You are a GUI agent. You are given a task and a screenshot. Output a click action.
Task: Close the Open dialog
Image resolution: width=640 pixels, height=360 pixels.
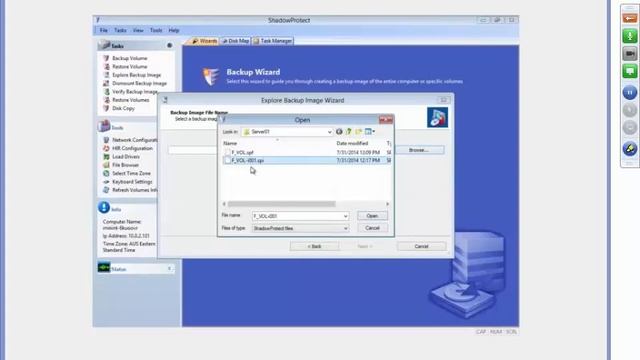[386, 120]
